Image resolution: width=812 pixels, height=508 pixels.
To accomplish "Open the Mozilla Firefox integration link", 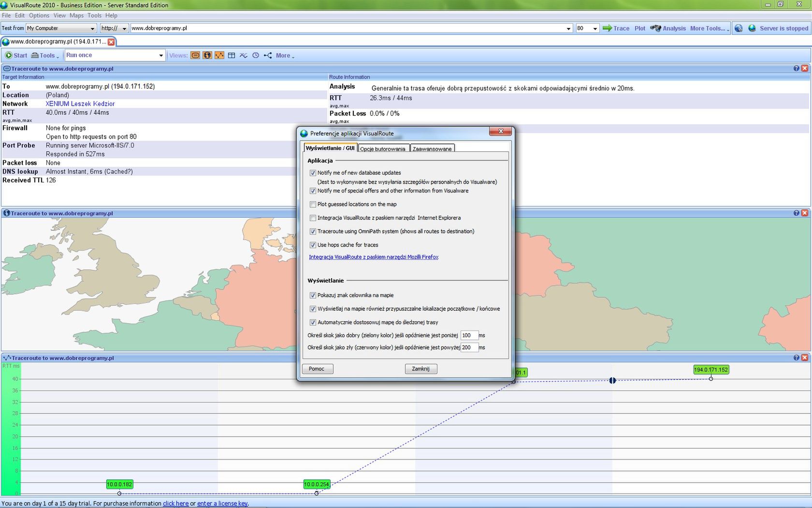I will coord(374,257).
